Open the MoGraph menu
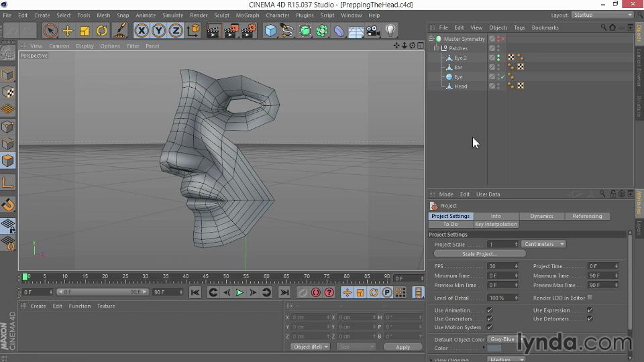The width and height of the screenshot is (644, 362). (x=248, y=15)
